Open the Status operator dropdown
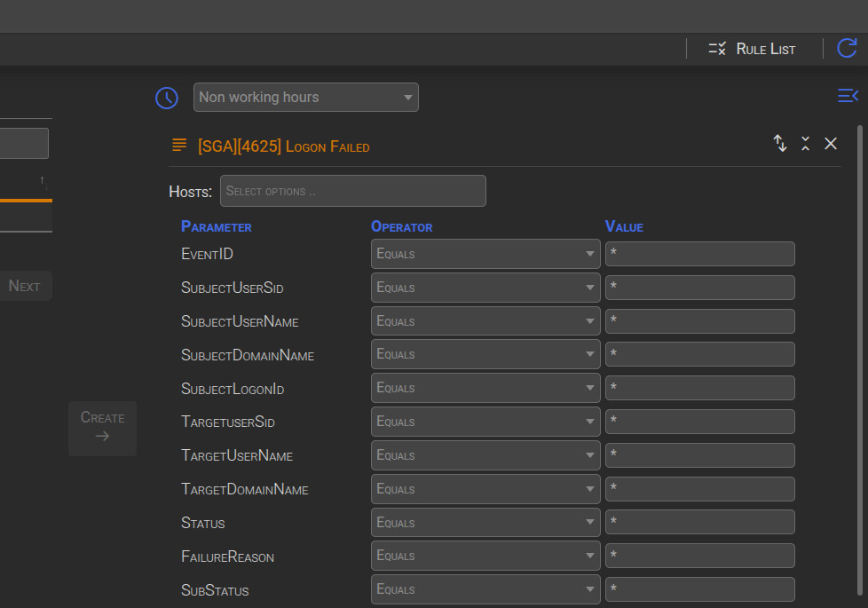The image size is (868, 608). pyautogui.click(x=485, y=522)
